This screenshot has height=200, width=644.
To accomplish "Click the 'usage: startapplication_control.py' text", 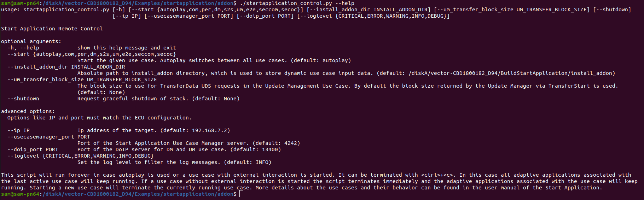I will click(x=55, y=10).
